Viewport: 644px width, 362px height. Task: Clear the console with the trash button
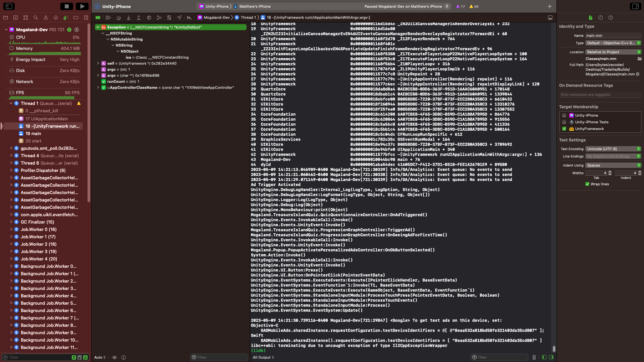click(x=534, y=357)
